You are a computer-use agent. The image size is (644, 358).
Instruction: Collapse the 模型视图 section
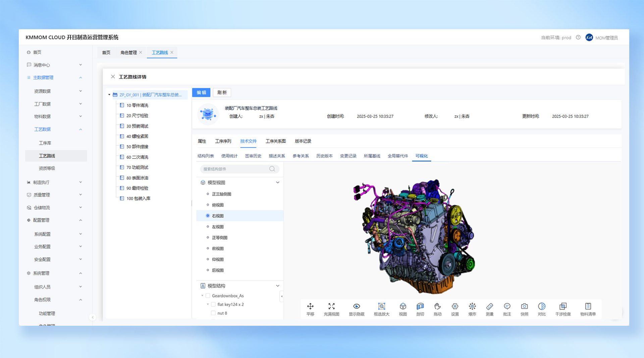coord(278,182)
